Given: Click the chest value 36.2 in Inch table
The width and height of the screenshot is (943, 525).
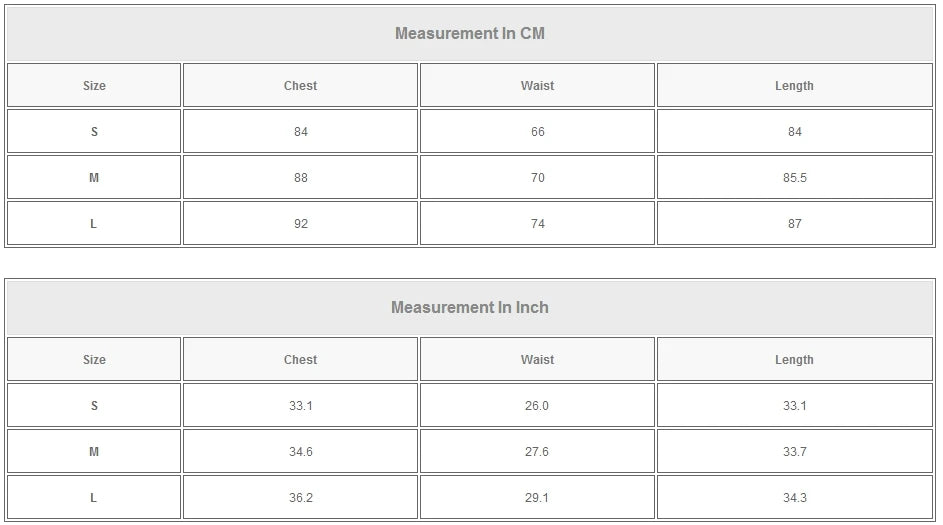Looking at the screenshot, I should click(x=300, y=498).
